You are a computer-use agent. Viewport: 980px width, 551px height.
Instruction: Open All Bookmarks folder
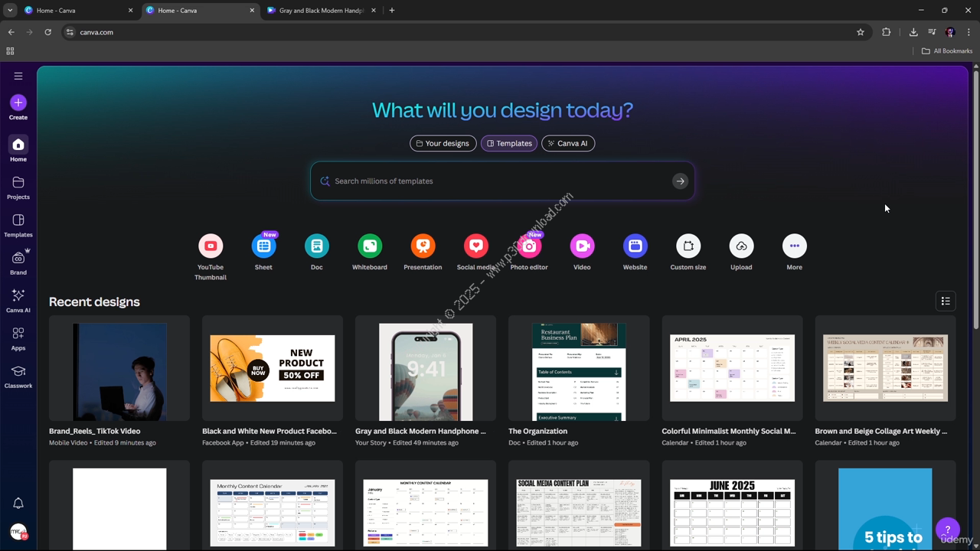[x=947, y=51]
